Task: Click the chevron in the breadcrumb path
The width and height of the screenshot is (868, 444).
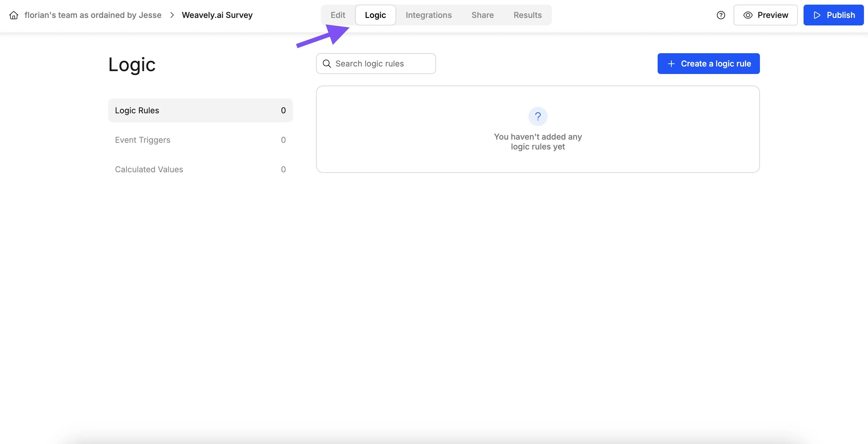Action: (x=172, y=15)
